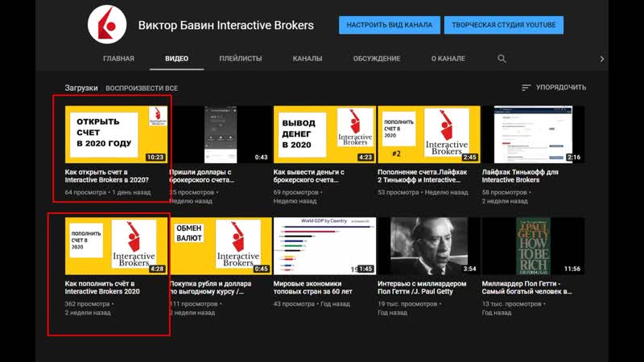Open the Пополнить счет #2 thumbnail
The height and width of the screenshot is (362, 644).
[429, 134]
